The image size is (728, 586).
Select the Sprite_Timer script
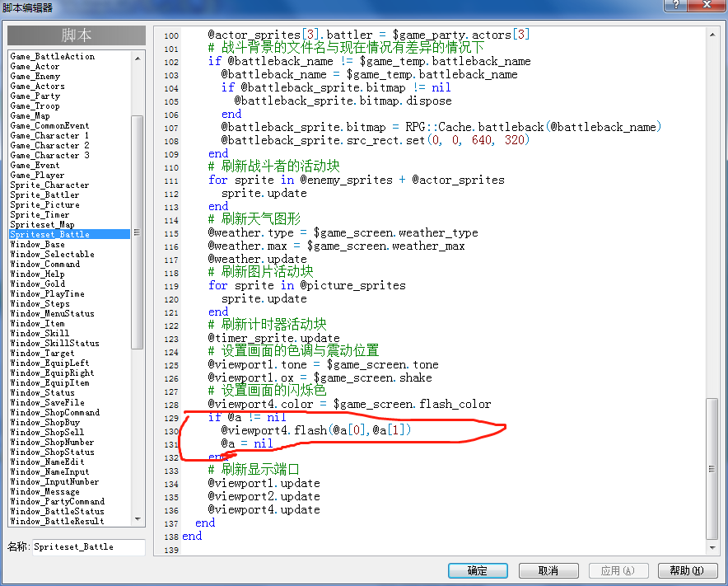click(40, 214)
